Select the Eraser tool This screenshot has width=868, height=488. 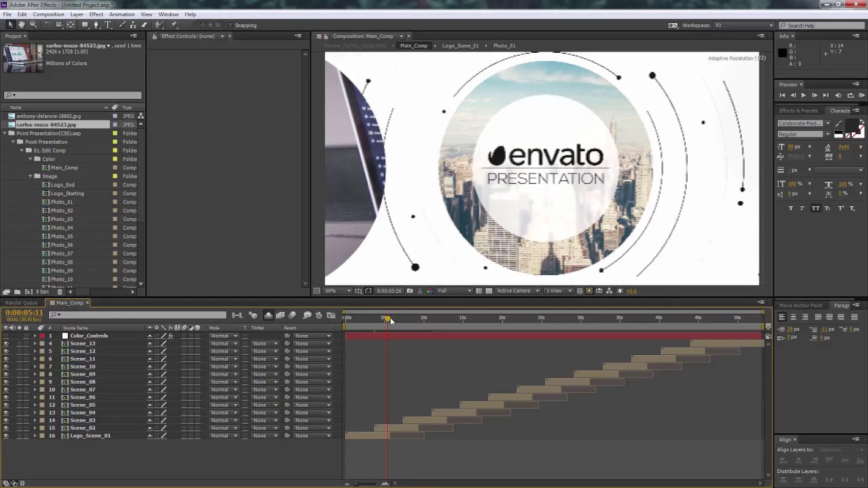(144, 25)
